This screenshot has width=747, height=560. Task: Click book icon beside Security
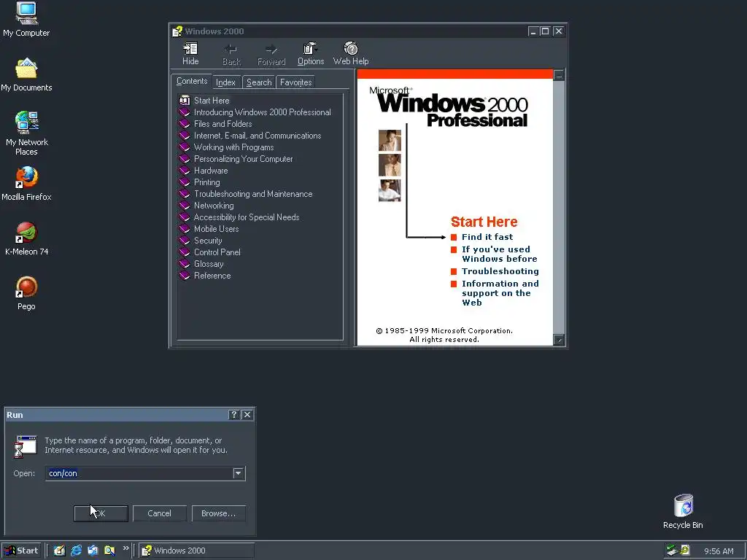coord(185,241)
